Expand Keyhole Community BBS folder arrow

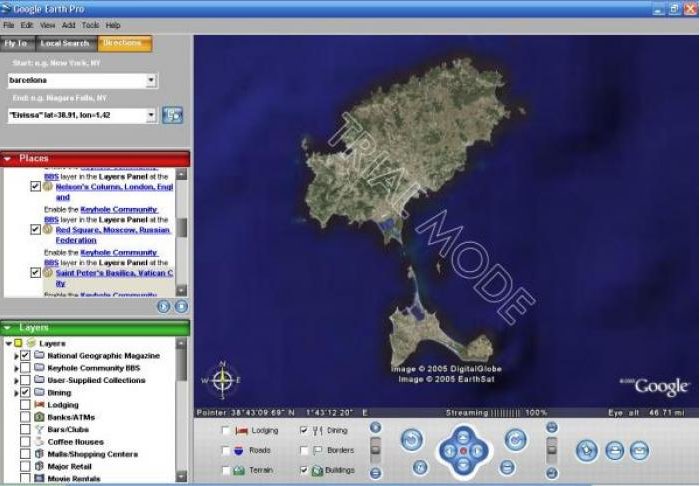pyautogui.click(x=17, y=369)
